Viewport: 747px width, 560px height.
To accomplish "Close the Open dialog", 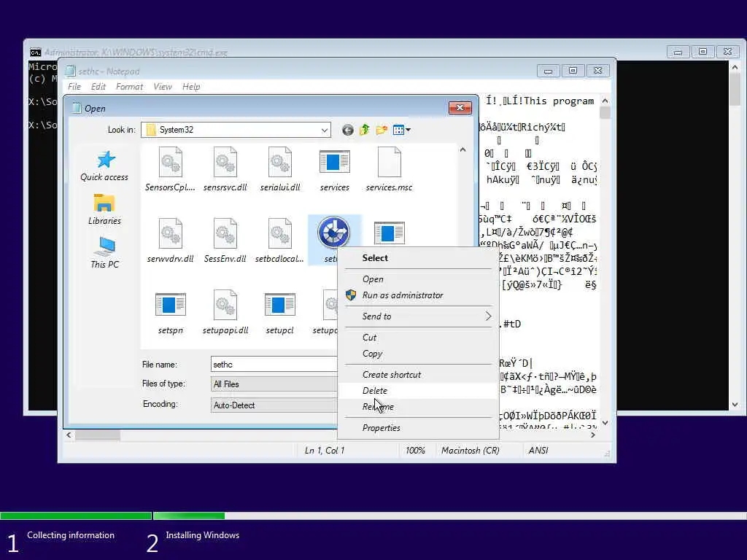I will [460, 108].
